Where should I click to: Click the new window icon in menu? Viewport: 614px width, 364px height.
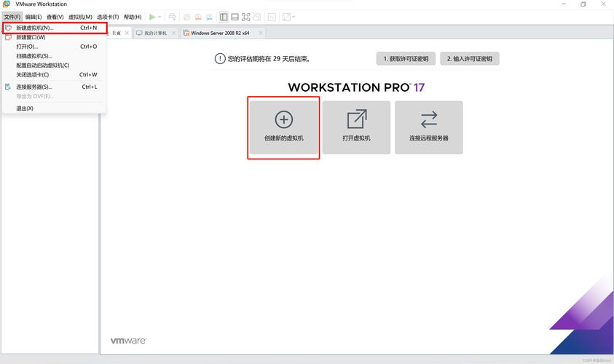pyautogui.click(x=8, y=37)
